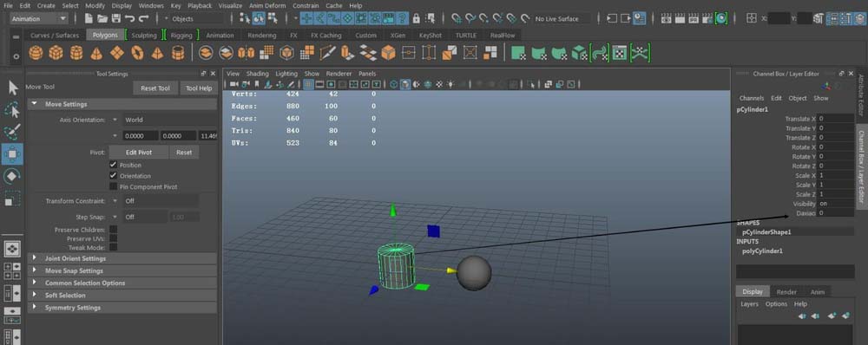
Task: Select the Paint selection tool
Action: tap(12, 132)
